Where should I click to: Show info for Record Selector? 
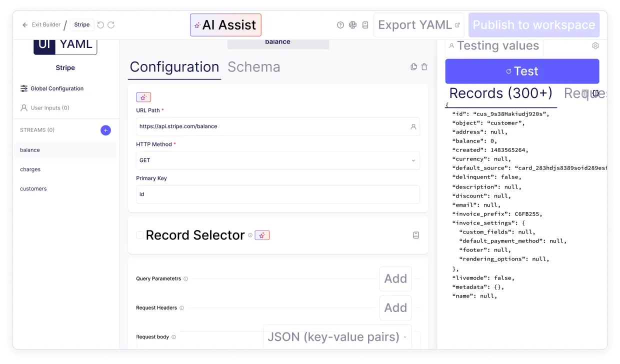click(250, 235)
